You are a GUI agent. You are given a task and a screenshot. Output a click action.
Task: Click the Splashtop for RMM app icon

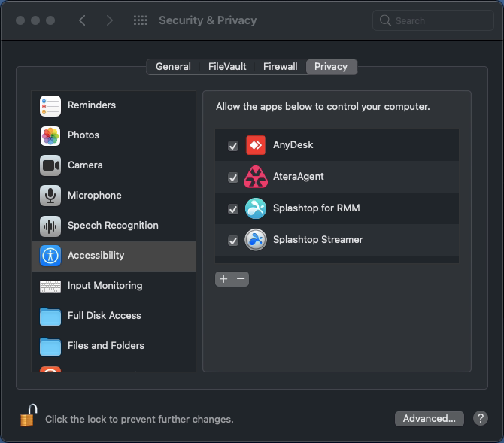tap(256, 208)
